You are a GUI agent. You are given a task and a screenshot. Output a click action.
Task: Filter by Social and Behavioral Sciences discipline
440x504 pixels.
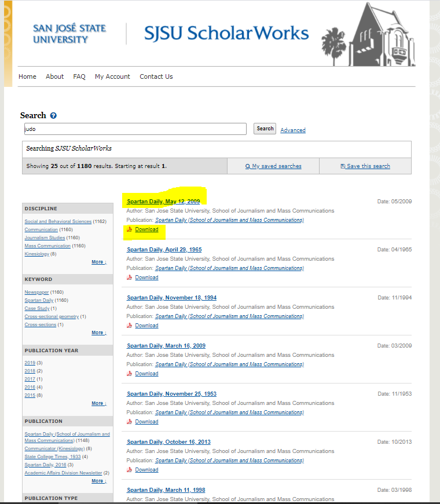[58, 221]
